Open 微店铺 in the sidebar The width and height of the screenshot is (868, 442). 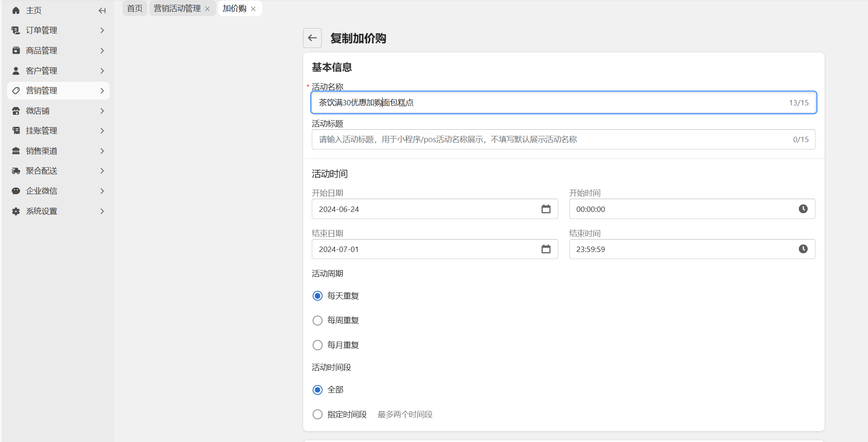click(x=58, y=111)
